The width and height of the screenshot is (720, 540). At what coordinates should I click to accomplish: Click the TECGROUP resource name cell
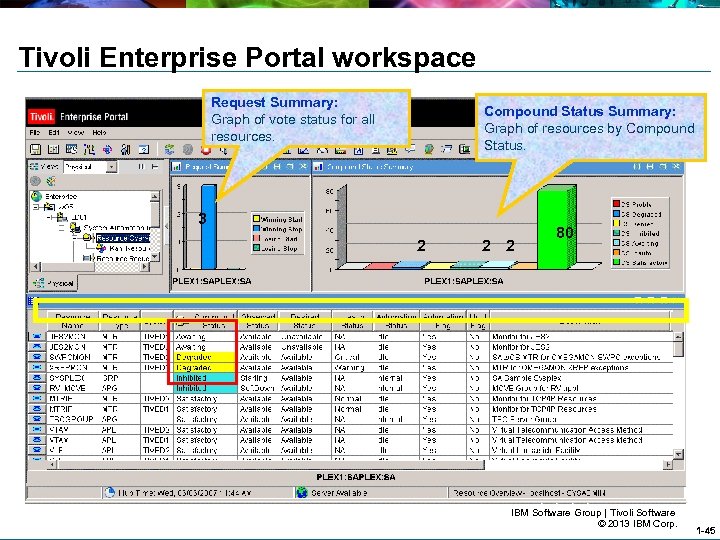point(73,419)
